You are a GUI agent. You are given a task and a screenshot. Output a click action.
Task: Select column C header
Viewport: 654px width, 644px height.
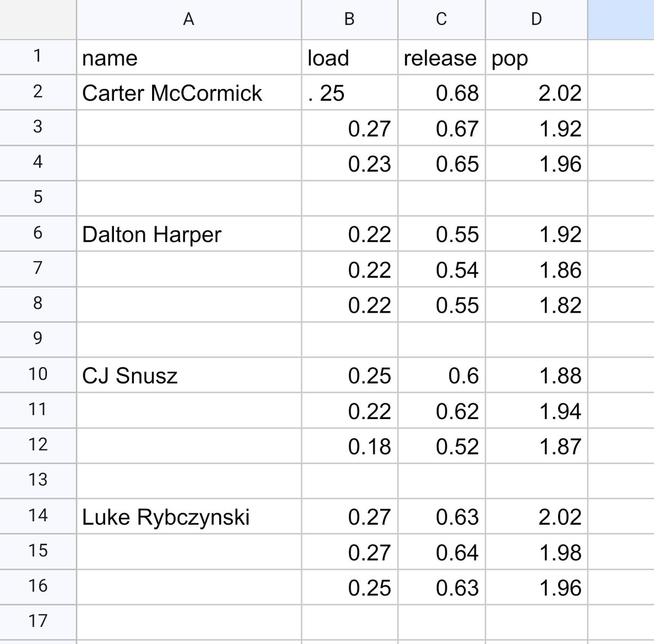pos(441,20)
